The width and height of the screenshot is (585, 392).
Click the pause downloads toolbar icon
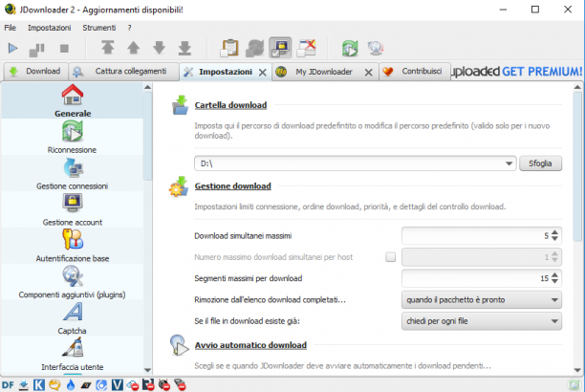[x=36, y=49]
